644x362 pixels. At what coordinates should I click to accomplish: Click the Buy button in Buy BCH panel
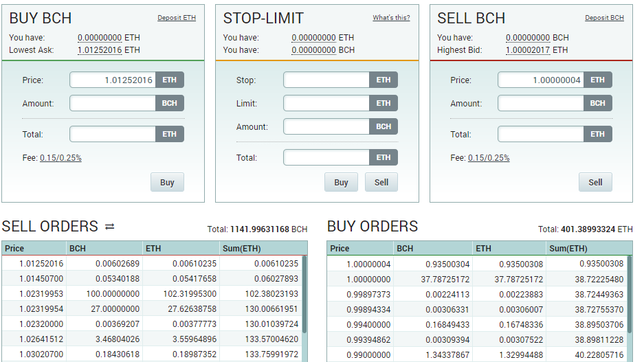tap(167, 182)
